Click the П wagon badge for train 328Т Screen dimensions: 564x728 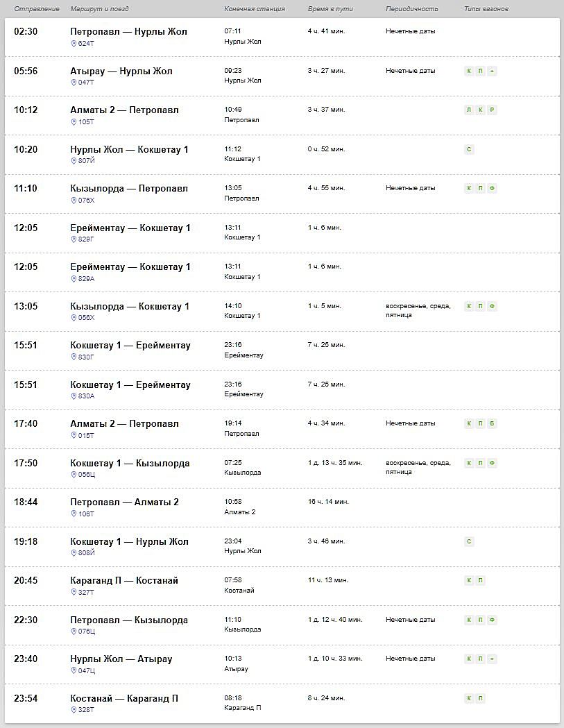(x=481, y=698)
